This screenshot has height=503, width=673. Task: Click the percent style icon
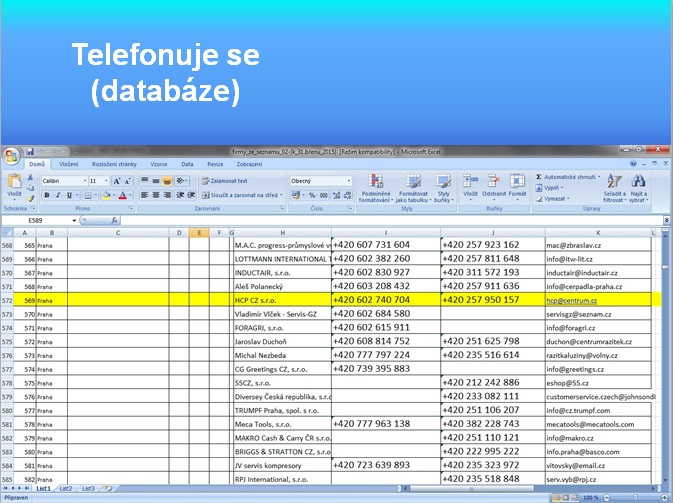pos(312,195)
